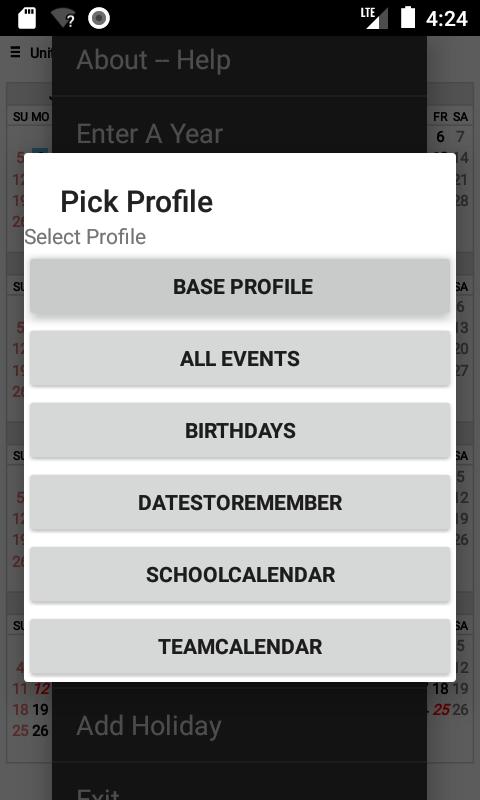Pick the BIRTHDAYS profile
The width and height of the screenshot is (480, 800).
[240, 431]
